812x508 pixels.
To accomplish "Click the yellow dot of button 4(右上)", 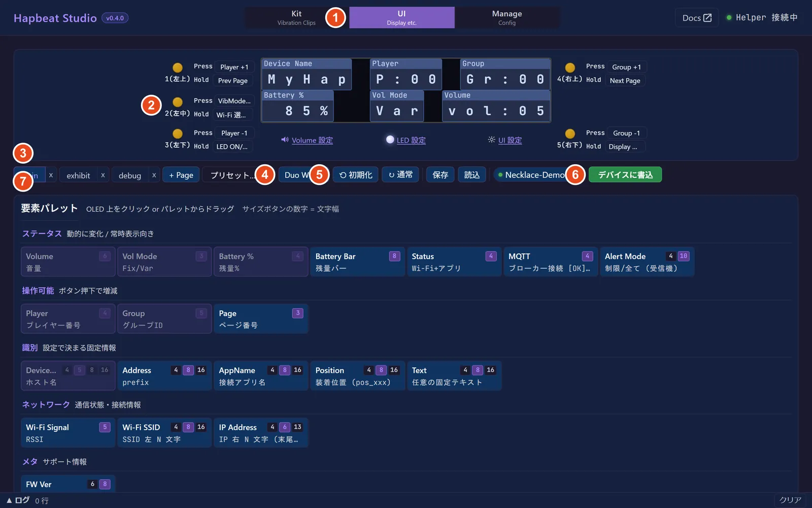I will (x=570, y=68).
